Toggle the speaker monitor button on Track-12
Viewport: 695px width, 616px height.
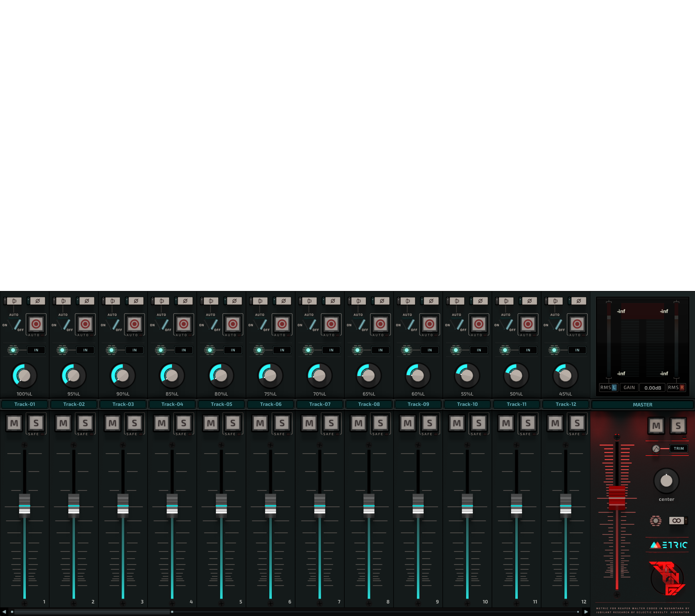pyautogui.click(x=555, y=301)
